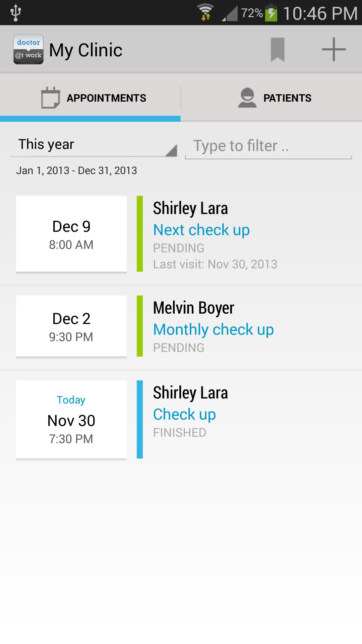Open the "Next check up" appointment link

coord(201,230)
